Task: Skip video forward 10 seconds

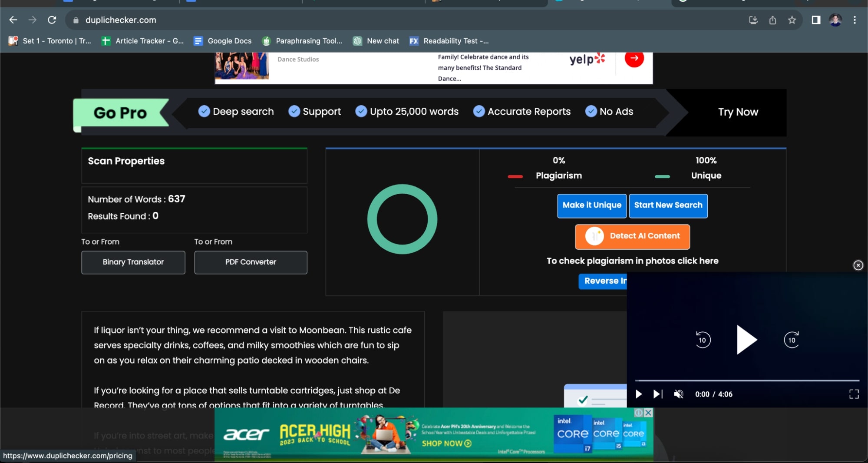Action: pyautogui.click(x=792, y=340)
